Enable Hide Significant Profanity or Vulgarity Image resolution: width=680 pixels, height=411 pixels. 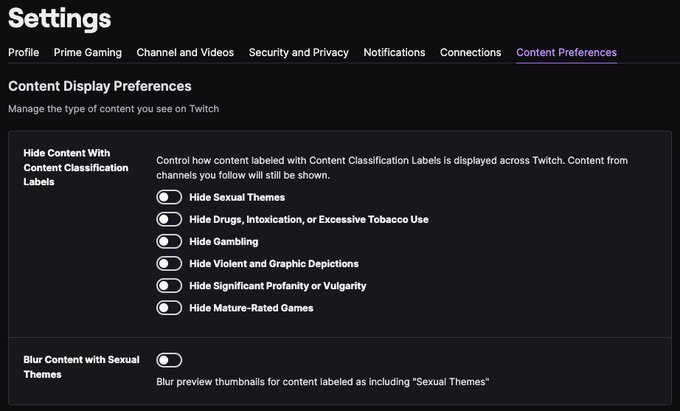coord(169,286)
